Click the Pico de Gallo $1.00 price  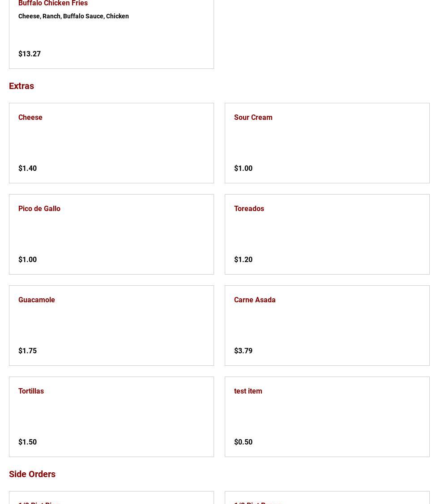27,259
